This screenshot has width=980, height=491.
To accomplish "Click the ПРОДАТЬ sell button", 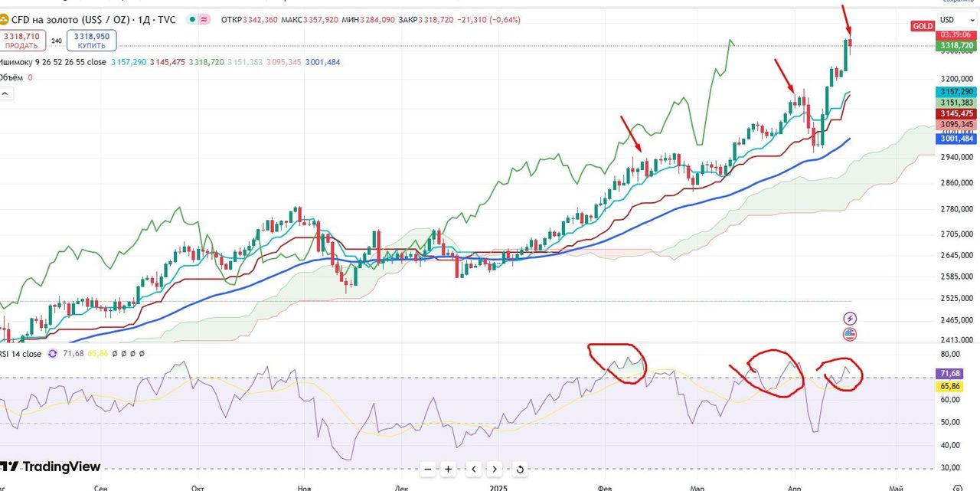I will (x=21, y=40).
